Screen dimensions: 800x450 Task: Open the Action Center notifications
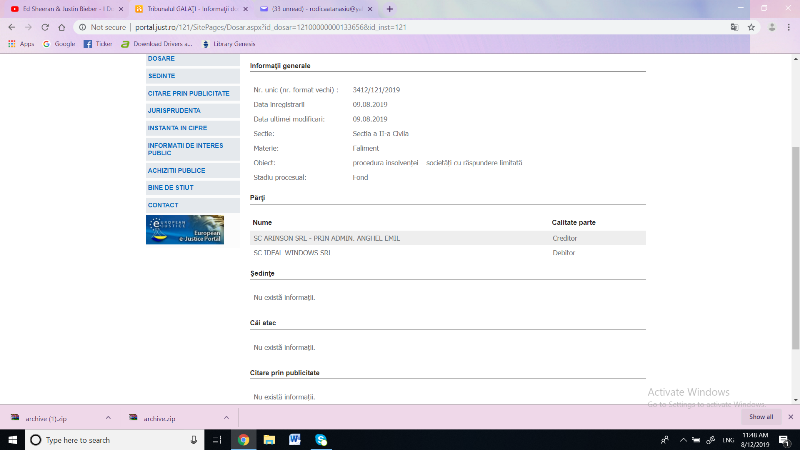(x=785, y=440)
